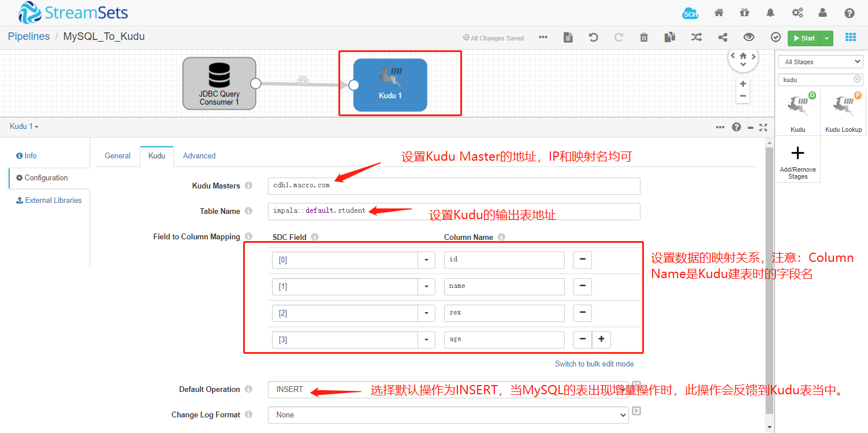868x433 pixels.
Task: Open administration gears icon in header
Action: tap(798, 13)
